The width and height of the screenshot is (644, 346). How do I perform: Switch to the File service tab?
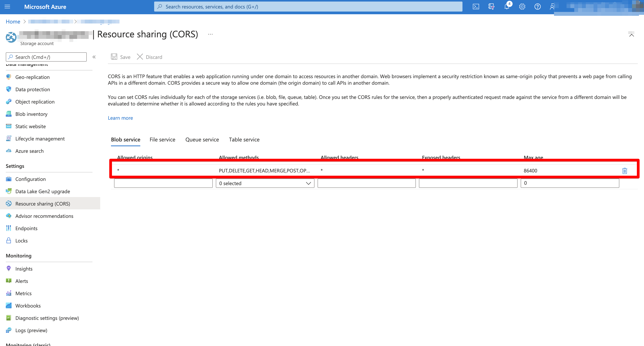click(162, 140)
